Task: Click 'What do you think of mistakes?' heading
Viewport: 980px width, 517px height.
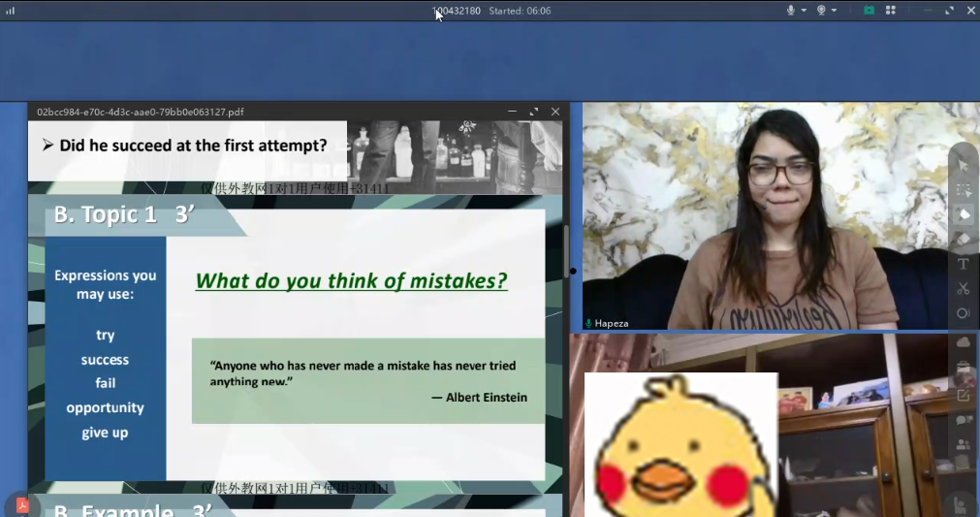Action: pos(351,280)
